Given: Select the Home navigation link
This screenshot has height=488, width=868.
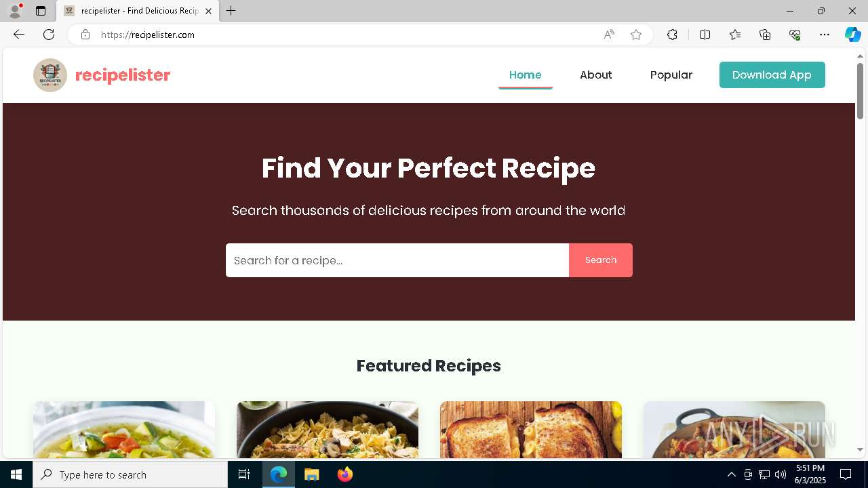Looking at the screenshot, I should (526, 75).
